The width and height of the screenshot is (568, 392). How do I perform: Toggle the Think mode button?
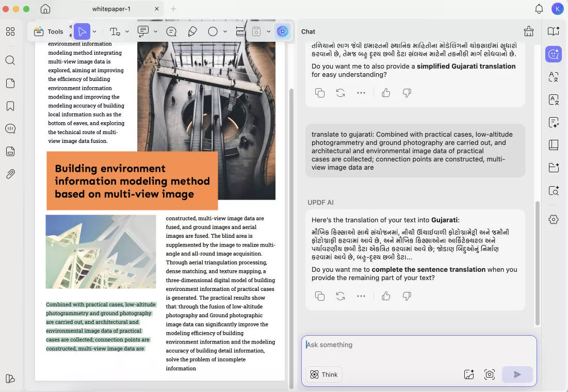click(323, 374)
